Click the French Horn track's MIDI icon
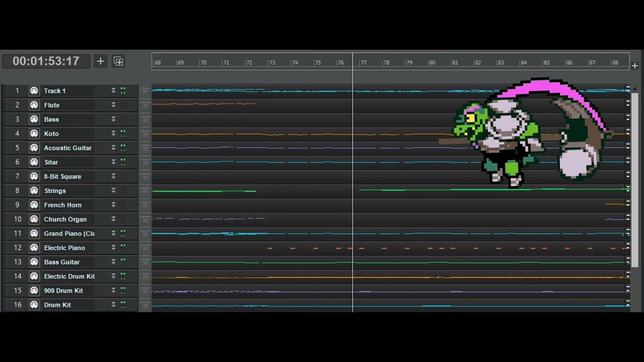The width and height of the screenshot is (644, 362). (x=34, y=205)
